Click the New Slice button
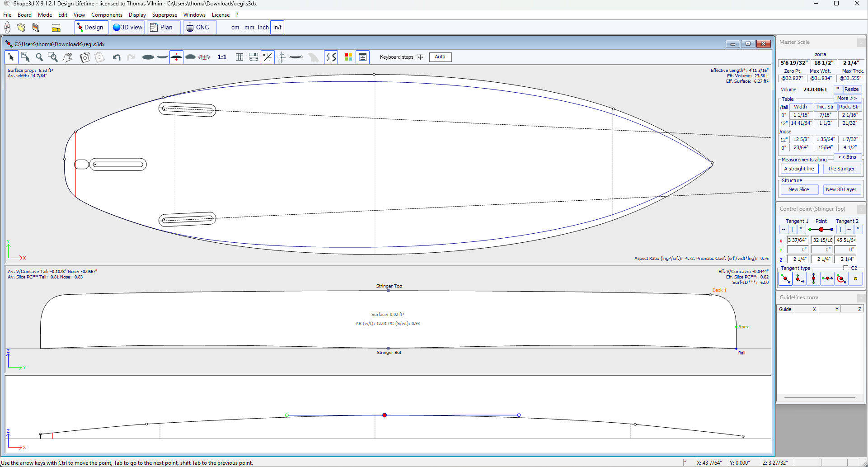 pyautogui.click(x=798, y=190)
